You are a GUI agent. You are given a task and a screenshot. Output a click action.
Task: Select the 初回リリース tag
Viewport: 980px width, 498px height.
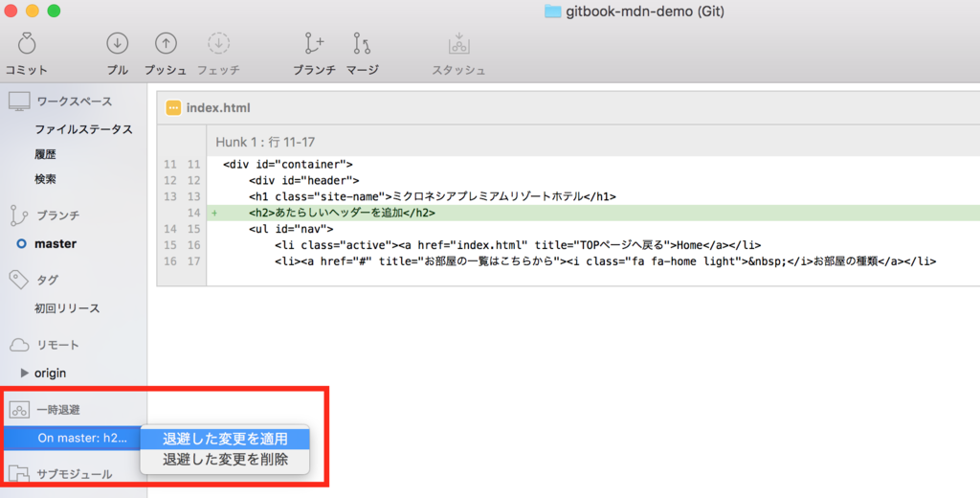tap(67, 308)
